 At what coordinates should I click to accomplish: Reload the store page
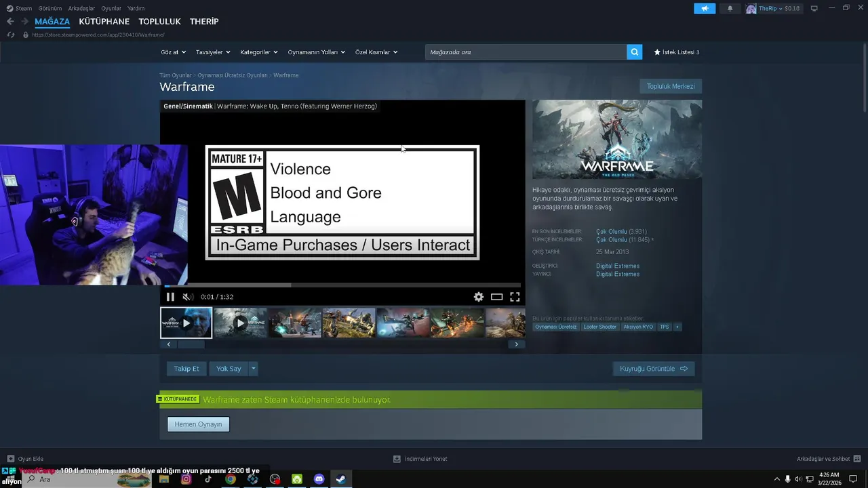tap(10, 35)
